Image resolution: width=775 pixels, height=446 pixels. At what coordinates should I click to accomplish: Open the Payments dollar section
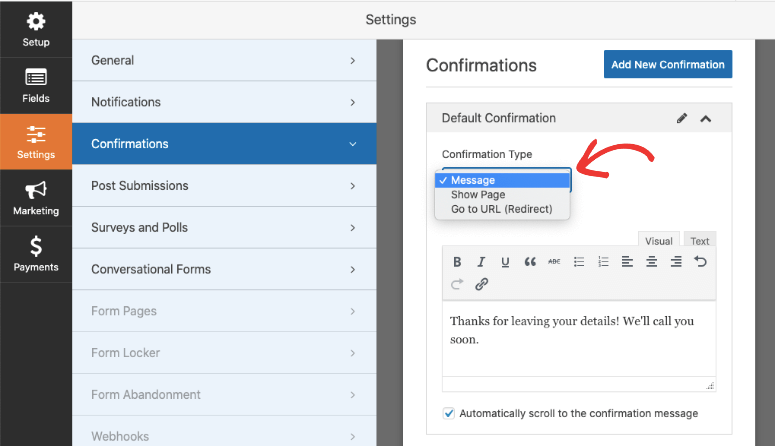[36, 254]
